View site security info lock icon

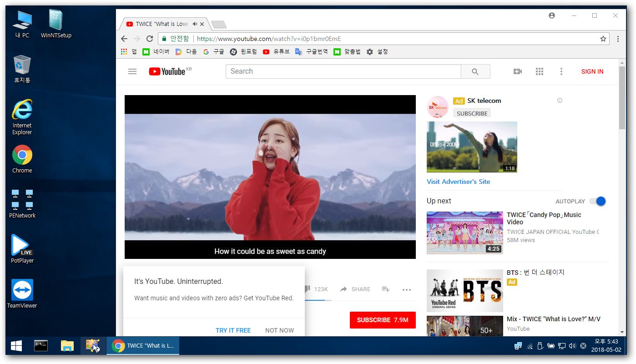164,39
